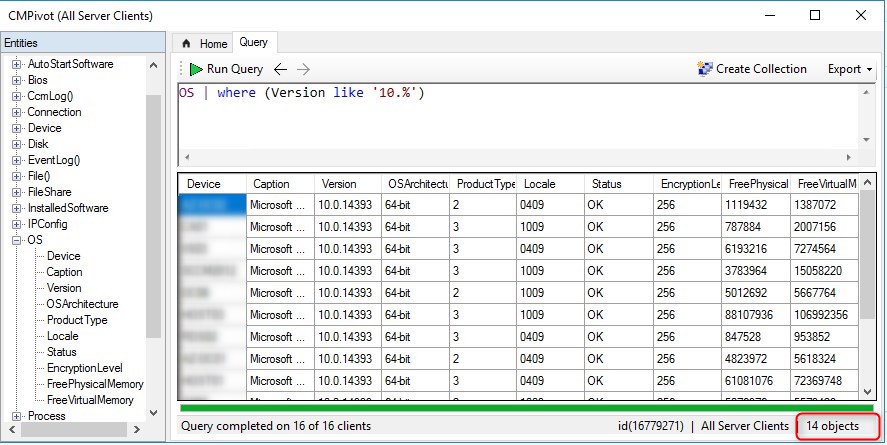Select Caption property under OS
Viewport: 887px width, 445px height.
64,272
